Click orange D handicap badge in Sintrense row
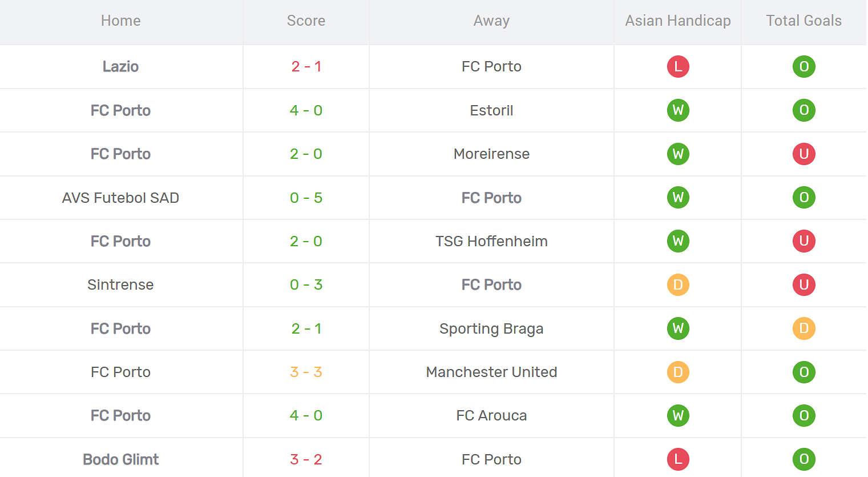The image size is (868, 477). tap(678, 284)
